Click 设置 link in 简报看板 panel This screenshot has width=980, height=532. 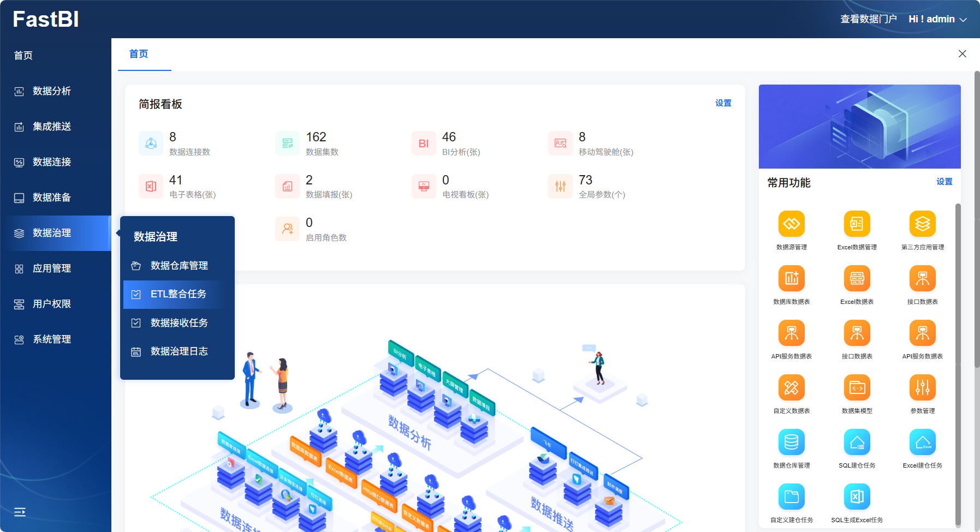click(x=723, y=103)
